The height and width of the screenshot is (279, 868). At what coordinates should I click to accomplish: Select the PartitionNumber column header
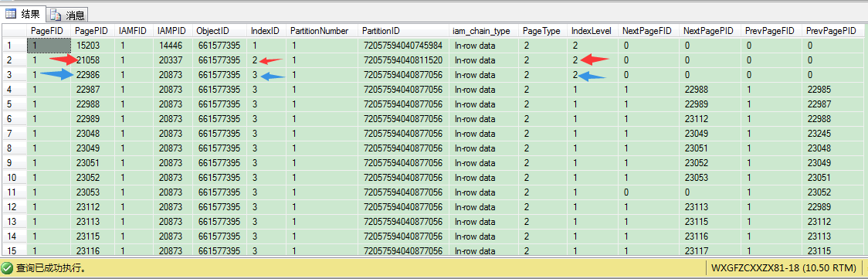(322, 31)
